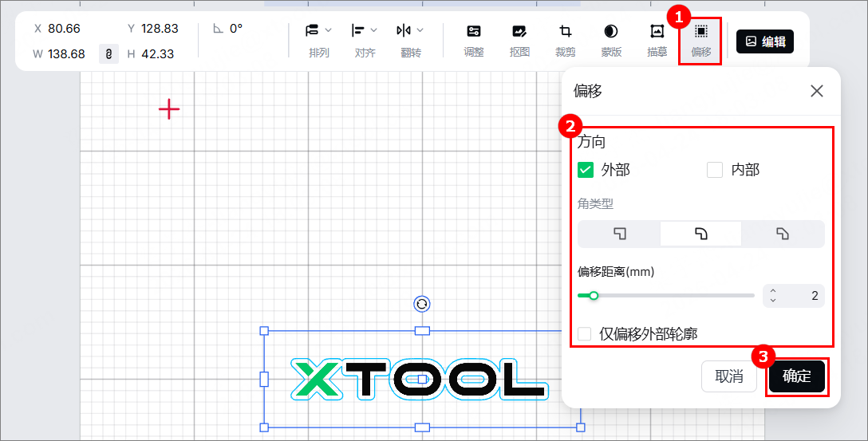Select the 裁剪 crop tool
The width and height of the screenshot is (868, 441).
click(x=565, y=41)
